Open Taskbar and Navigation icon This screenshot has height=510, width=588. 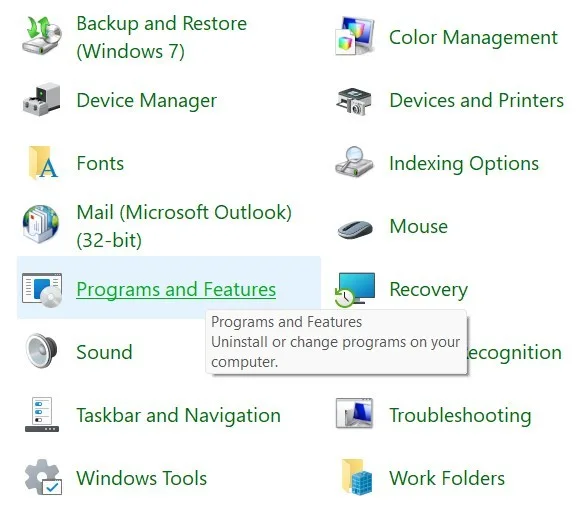click(x=42, y=415)
